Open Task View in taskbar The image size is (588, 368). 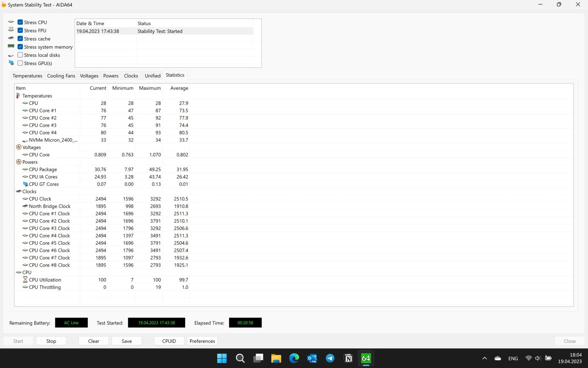tap(258, 358)
